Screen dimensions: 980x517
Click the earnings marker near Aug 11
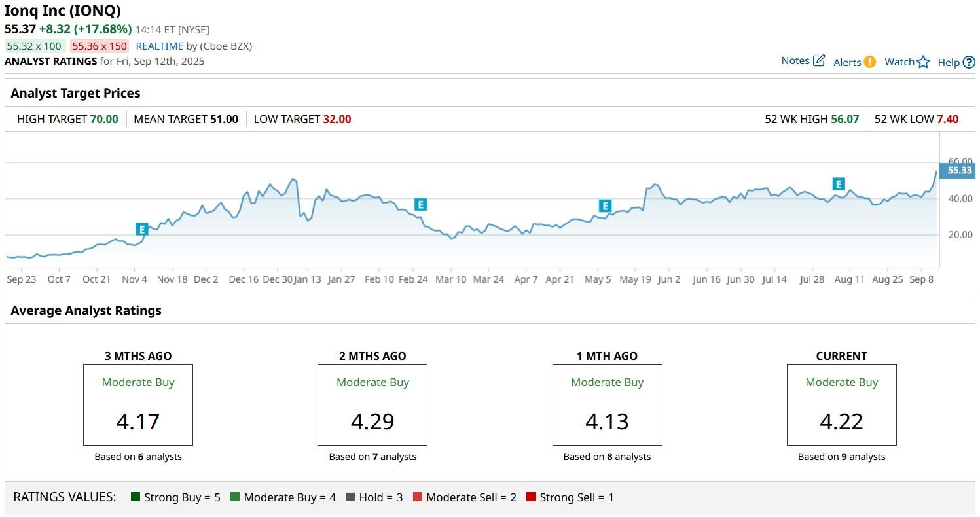[839, 184]
